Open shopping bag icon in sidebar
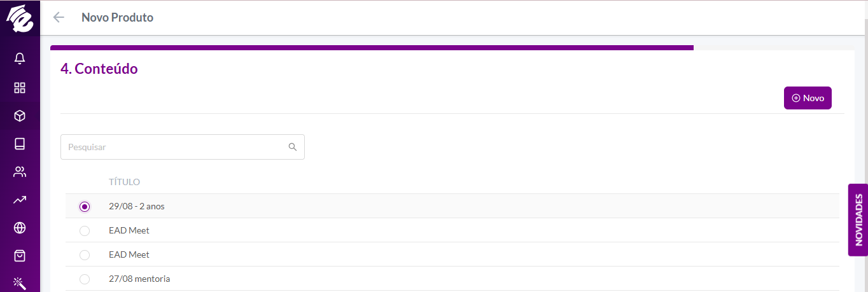This screenshot has width=868, height=292. (20, 256)
